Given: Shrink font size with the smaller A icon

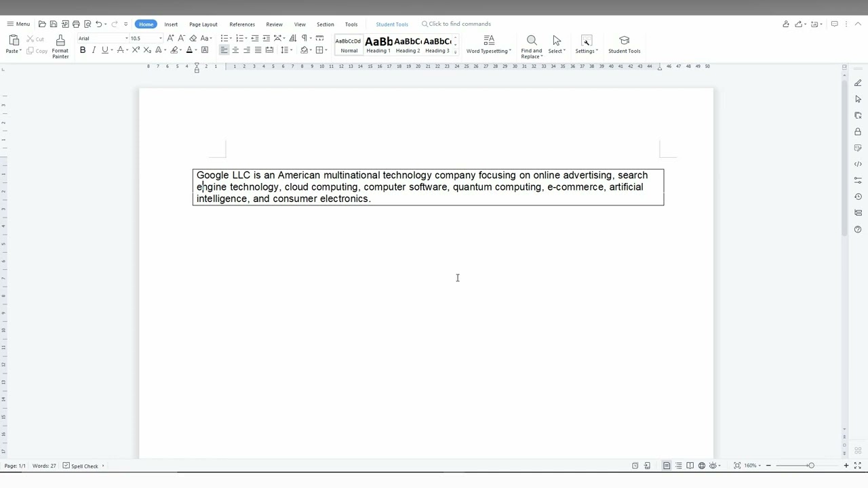Looking at the screenshot, I should pos(181,38).
